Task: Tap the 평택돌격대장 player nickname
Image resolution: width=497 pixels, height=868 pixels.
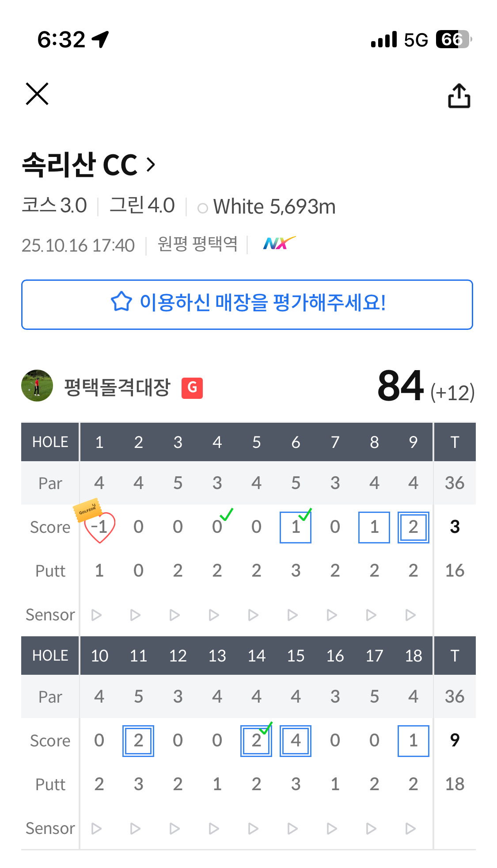Action: pos(117,387)
